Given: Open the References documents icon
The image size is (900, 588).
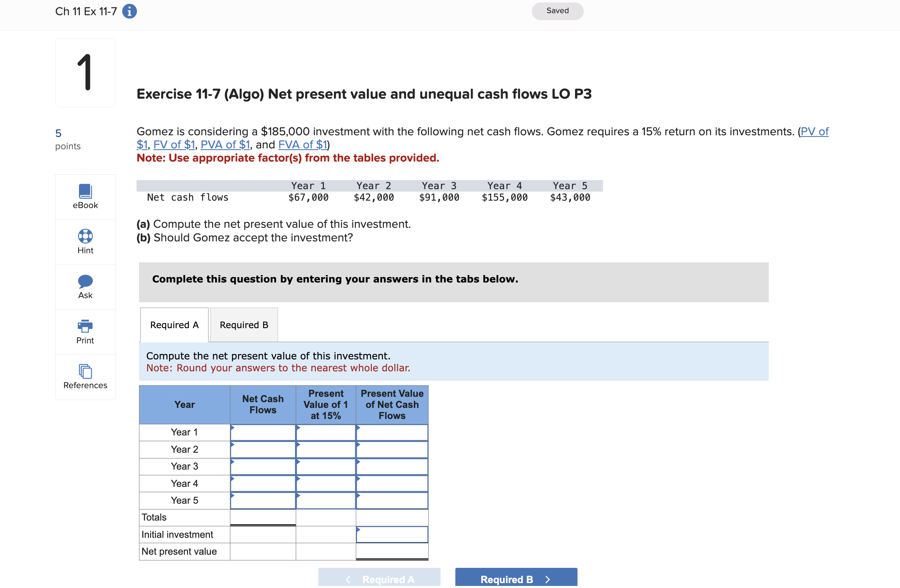Looking at the screenshot, I should click(x=85, y=371).
